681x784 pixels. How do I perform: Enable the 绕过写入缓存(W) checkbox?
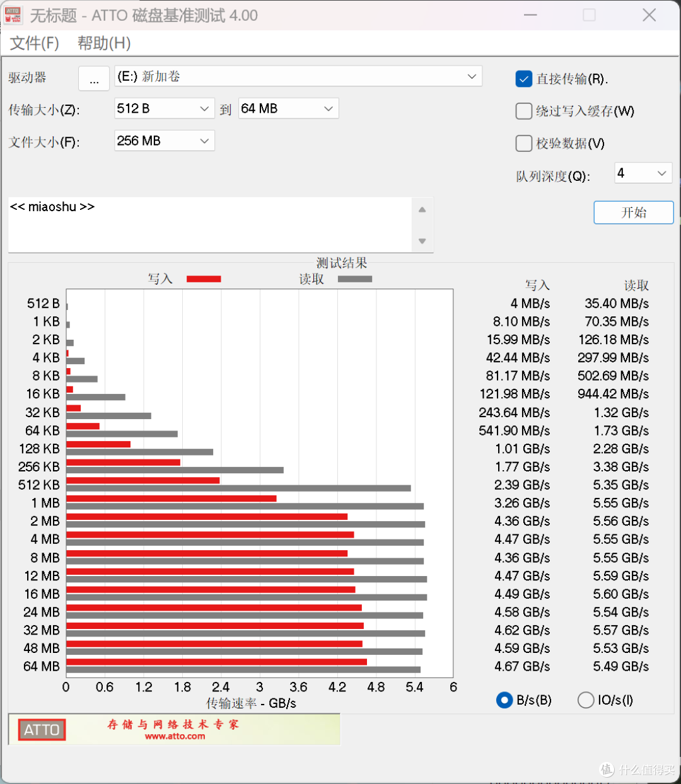524,111
